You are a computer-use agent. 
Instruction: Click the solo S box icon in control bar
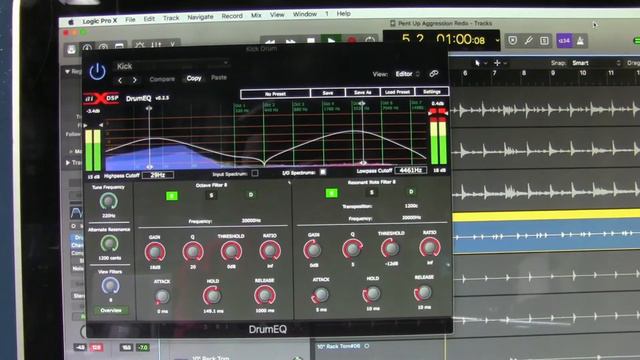tap(544, 40)
